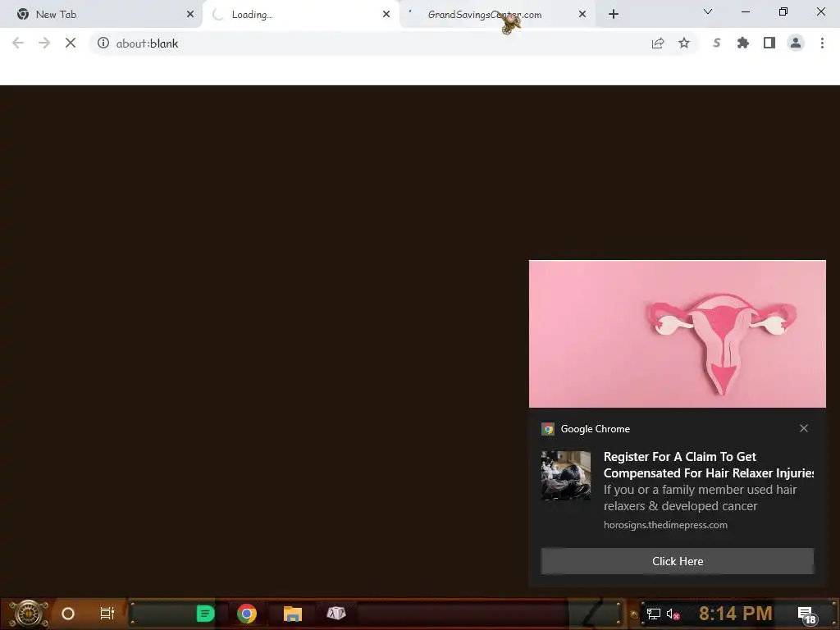Click the muted volume tray icon
This screenshot has height=630, width=840.
(x=673, y=614)
